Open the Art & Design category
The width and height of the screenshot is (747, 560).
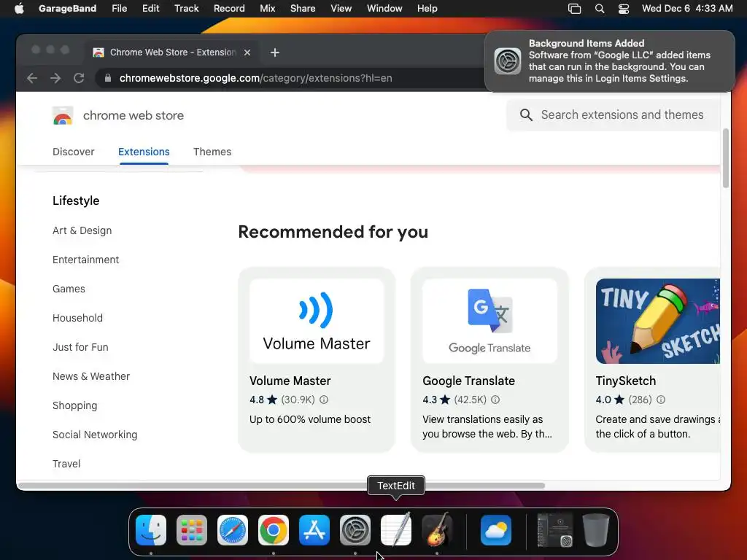click(82, 230)
